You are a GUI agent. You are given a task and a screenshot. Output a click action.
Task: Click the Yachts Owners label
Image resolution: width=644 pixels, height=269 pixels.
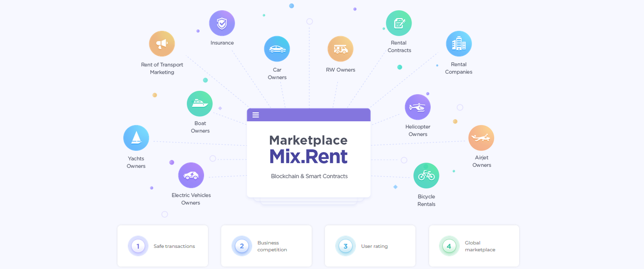tap(136, 162)
